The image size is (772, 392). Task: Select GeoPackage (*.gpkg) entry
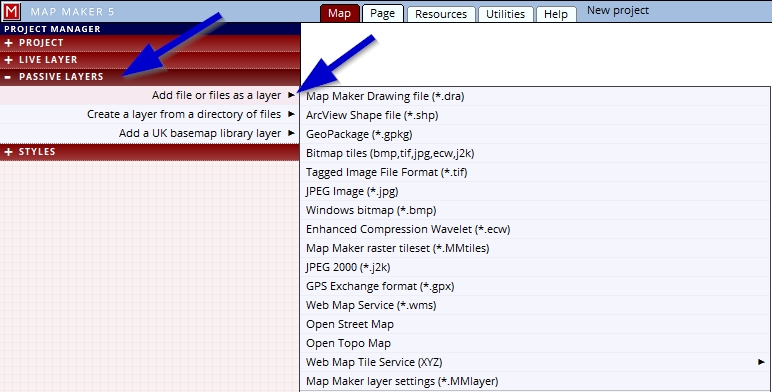tap(535, 134)
